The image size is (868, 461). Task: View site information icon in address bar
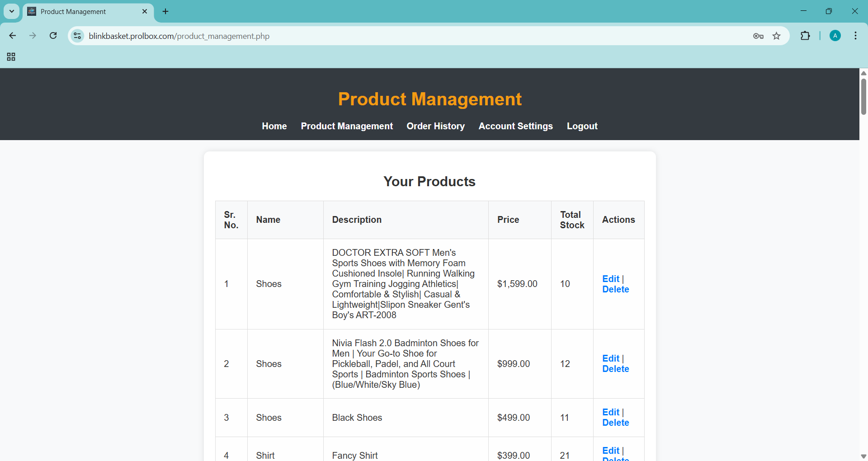(78, 36)
